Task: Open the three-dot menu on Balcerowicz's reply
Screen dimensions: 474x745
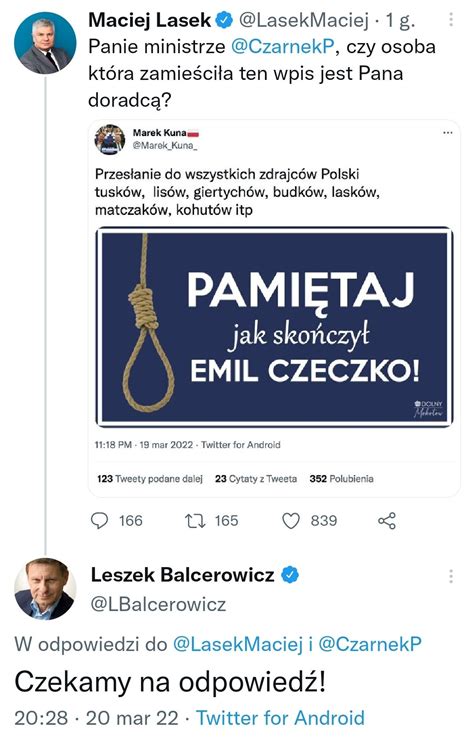Action: coord(450,576)
